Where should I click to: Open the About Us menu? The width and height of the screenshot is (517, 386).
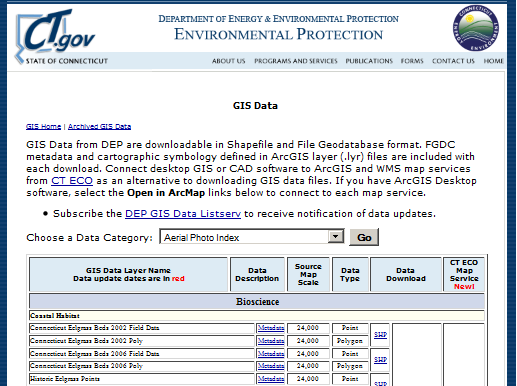pyautogui.click(x=229, y=61)
